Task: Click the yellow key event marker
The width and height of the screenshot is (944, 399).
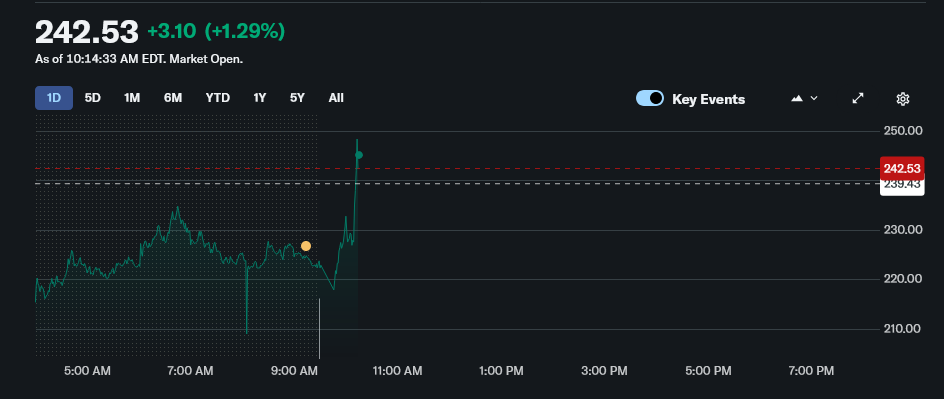Action: click(x=306, y=246)
